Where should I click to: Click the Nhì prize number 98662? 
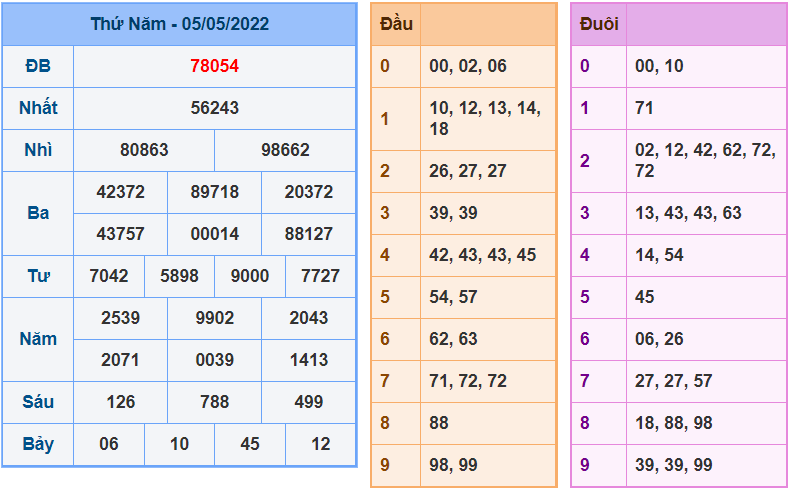pyautogui.click(x=285, y=150)
